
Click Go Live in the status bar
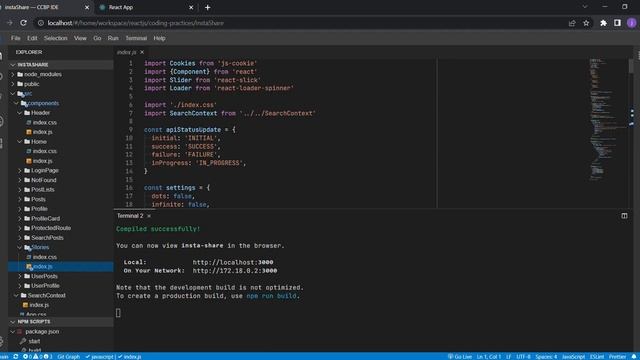pyautogui.click(x=460, y=357)
